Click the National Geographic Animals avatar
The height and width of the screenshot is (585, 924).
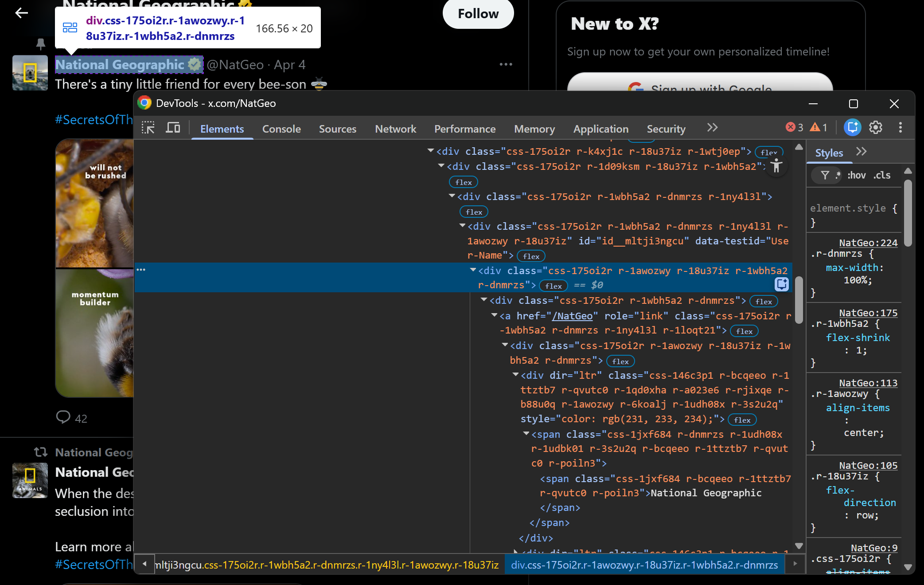pyautogui.click(x=30, y=480)
